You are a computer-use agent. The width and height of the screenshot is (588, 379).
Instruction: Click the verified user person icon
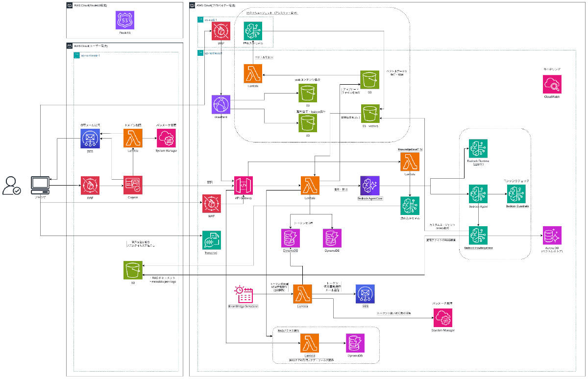pyautogui.click(x=12, y=186)
